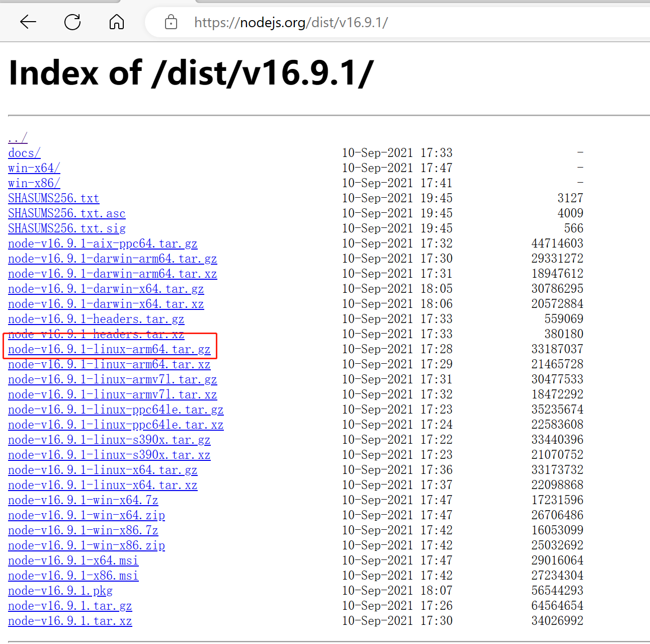Viewport: 650px width, 644px height.
Task: Download node-v16.9.1-linux-armv7l.tar.gz
Action: [x=113, y=379]
